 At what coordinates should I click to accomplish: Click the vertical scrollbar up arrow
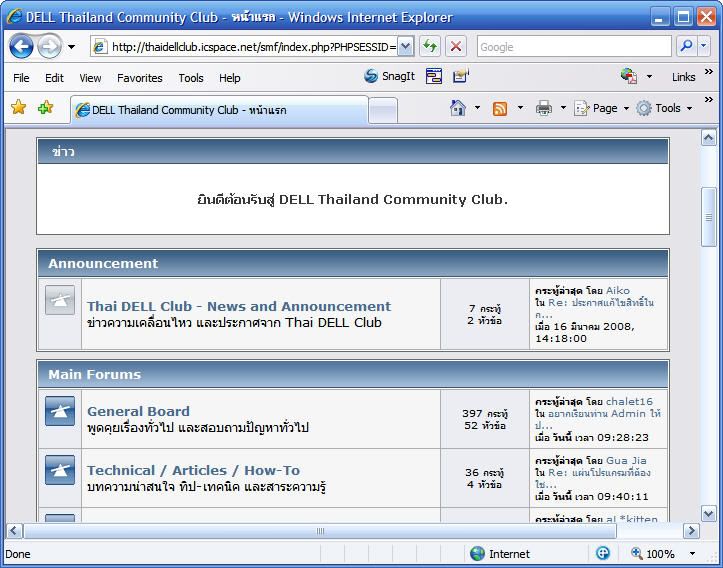[x=708, y=137]
